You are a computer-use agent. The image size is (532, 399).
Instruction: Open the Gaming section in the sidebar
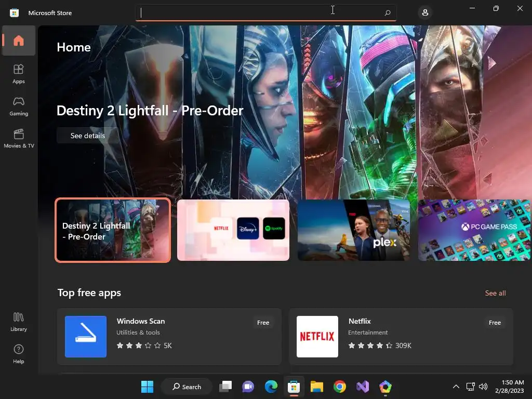click(x=19, y=106)
